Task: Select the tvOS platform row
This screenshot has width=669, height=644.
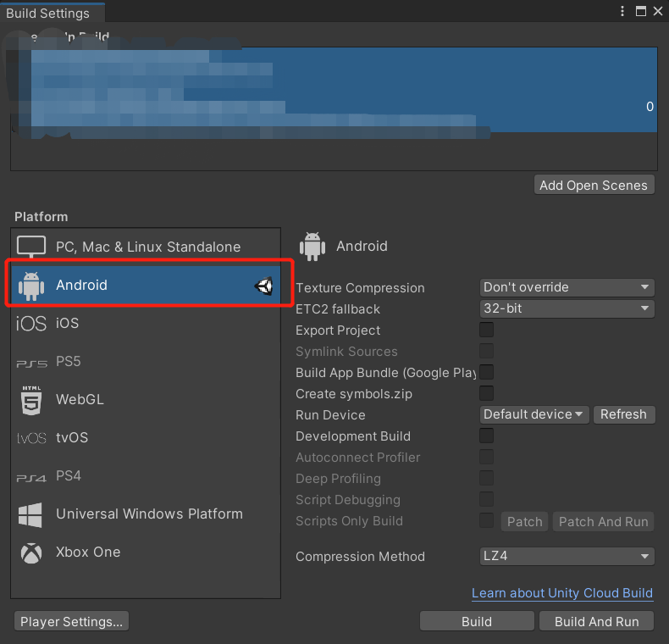Action: coord(146,438)
